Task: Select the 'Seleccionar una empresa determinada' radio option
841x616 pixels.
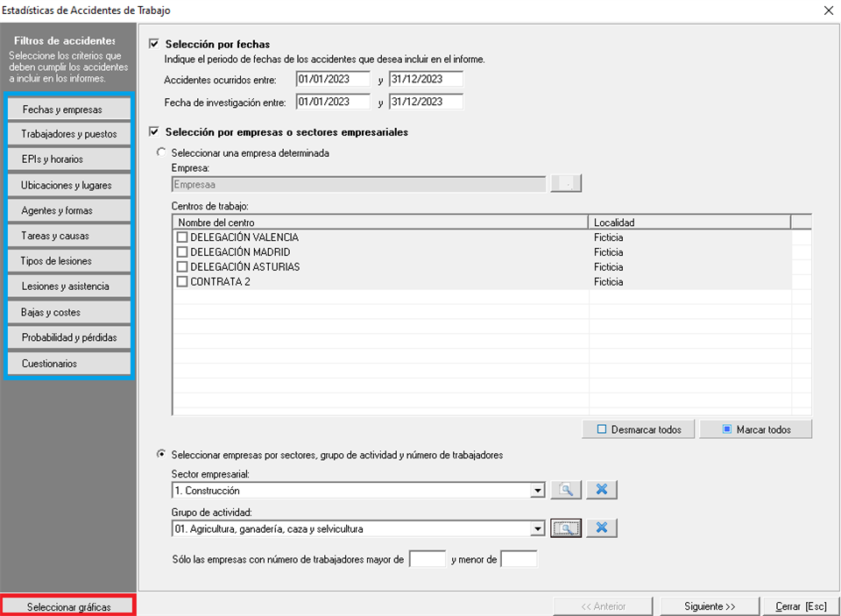Action: tap(160, 152)
